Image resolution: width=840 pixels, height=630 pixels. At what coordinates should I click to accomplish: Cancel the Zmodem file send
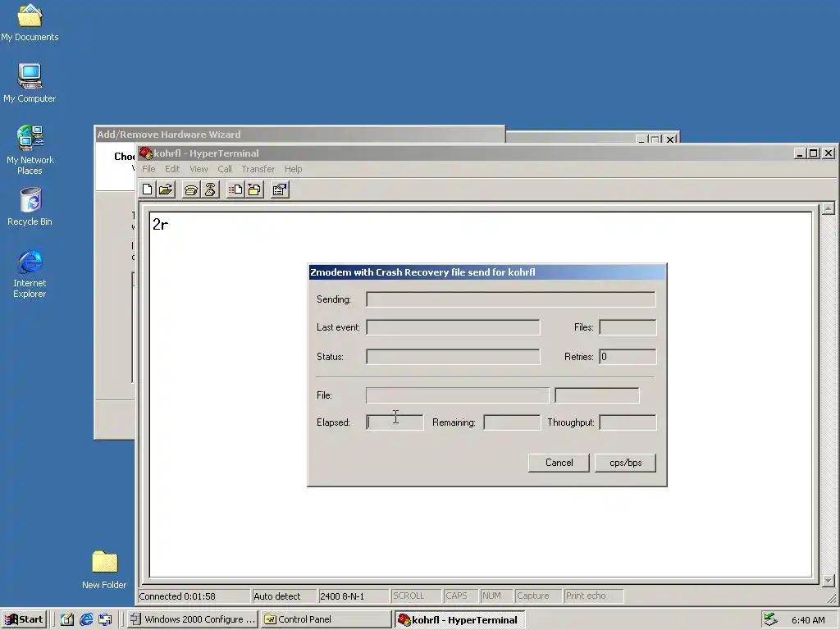(559, 463)
